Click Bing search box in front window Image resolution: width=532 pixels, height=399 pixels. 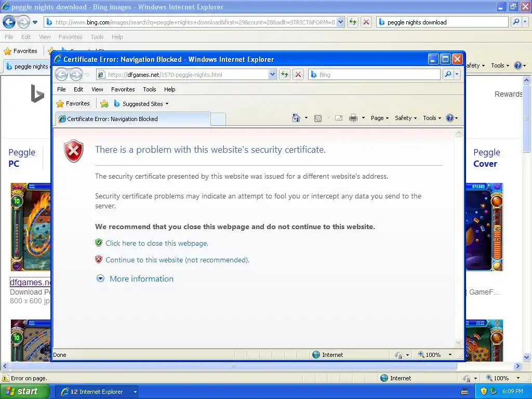pyautogui.click(x=374, y=75)
